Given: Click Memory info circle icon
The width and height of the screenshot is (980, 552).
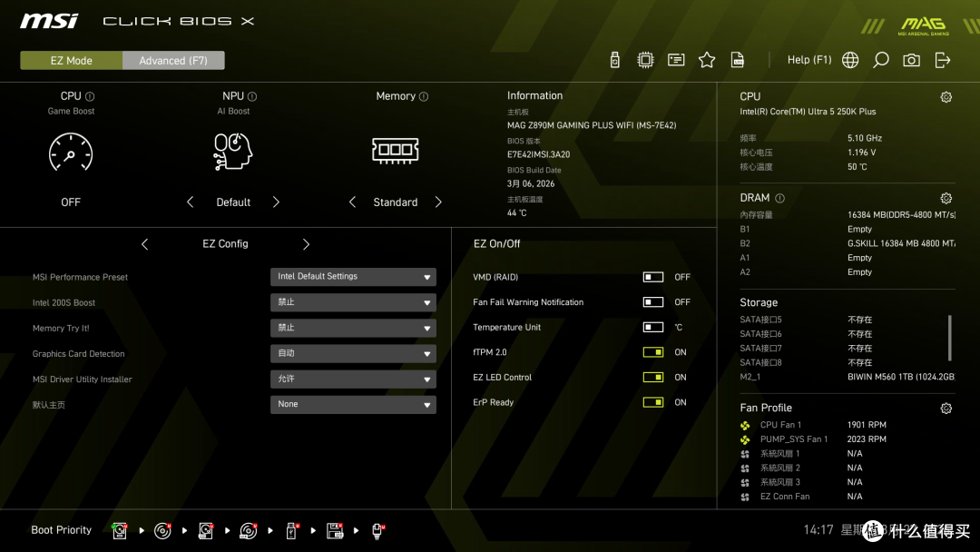Looking at the screenshot, I should coord(424,96).
